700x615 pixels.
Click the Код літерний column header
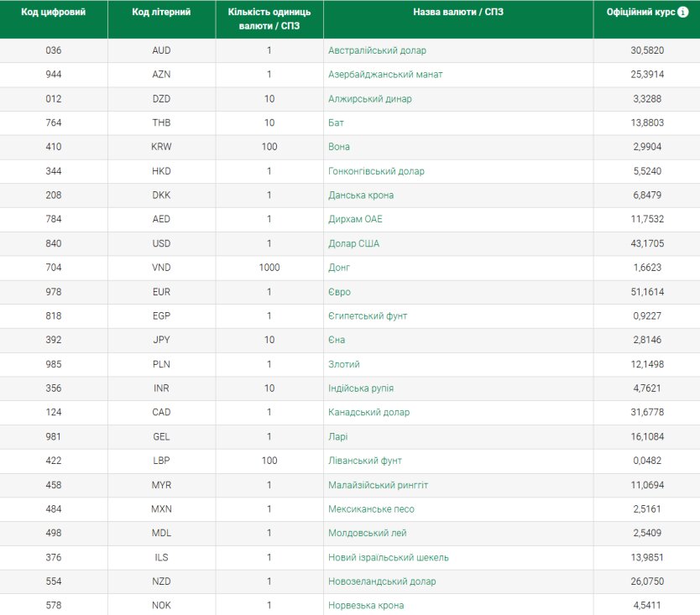[161, 13]
